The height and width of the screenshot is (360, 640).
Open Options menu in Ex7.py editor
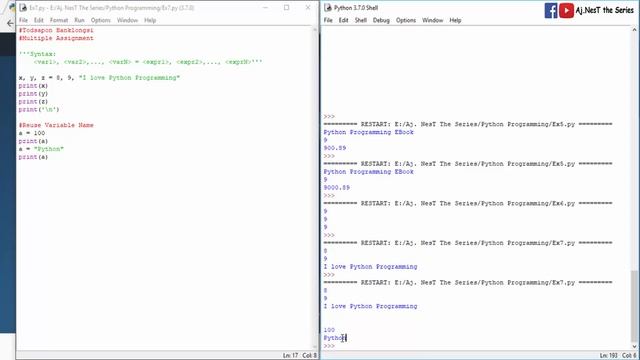(x=100, y=20)
